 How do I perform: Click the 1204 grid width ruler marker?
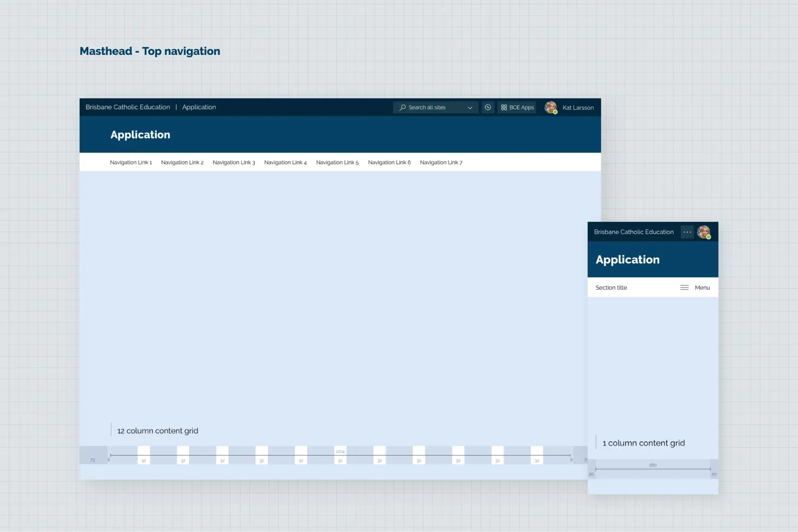coord(340,451)
